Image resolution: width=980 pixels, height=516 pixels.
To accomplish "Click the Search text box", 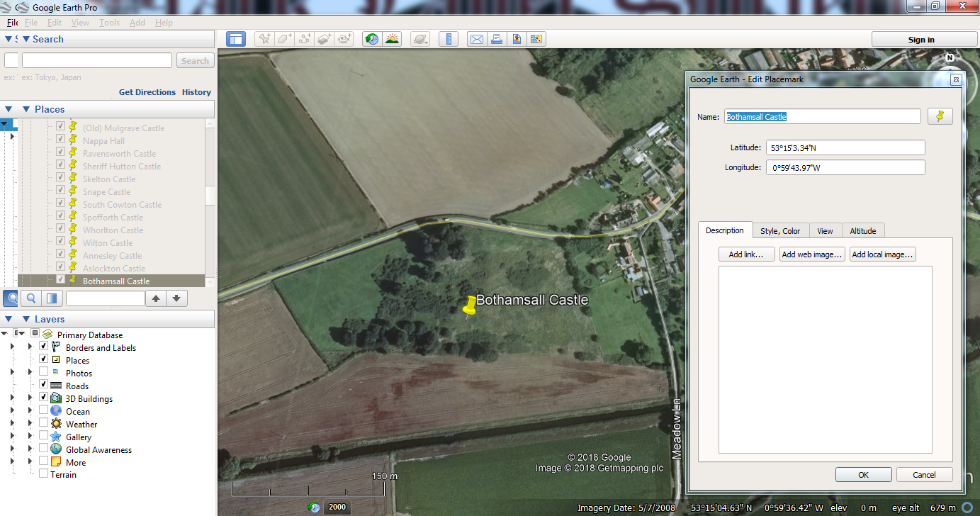I will [97, 61].
